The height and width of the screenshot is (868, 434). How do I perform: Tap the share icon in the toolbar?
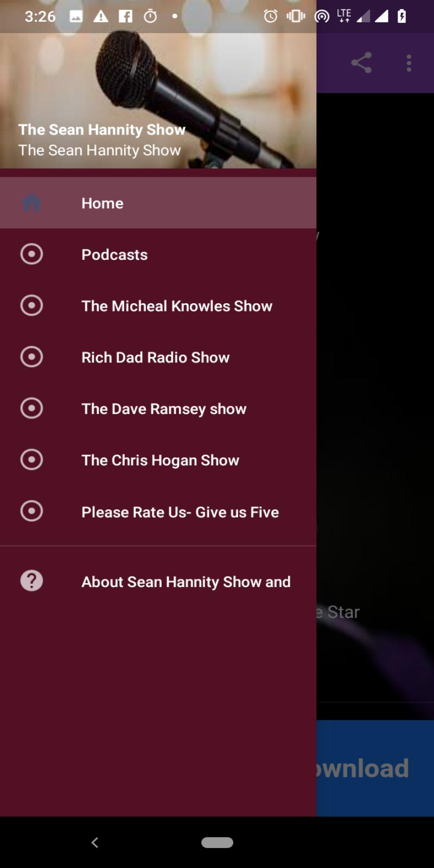tap(361, 63)
